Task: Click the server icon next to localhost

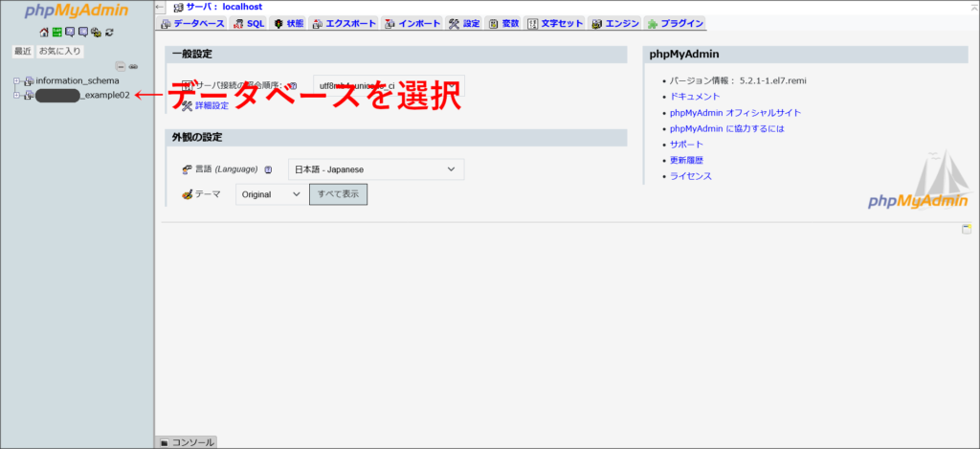Action: coord(179,7)
